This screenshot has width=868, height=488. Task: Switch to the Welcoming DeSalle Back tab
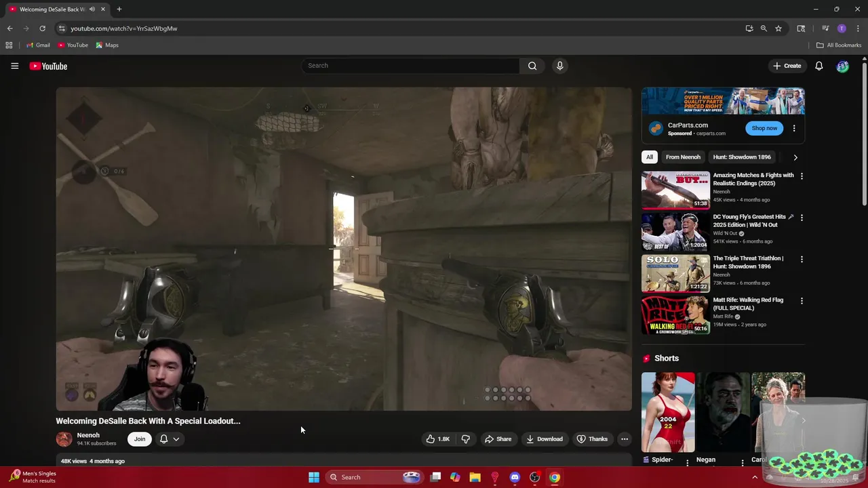pyautogui.click(x=52, y=9)
